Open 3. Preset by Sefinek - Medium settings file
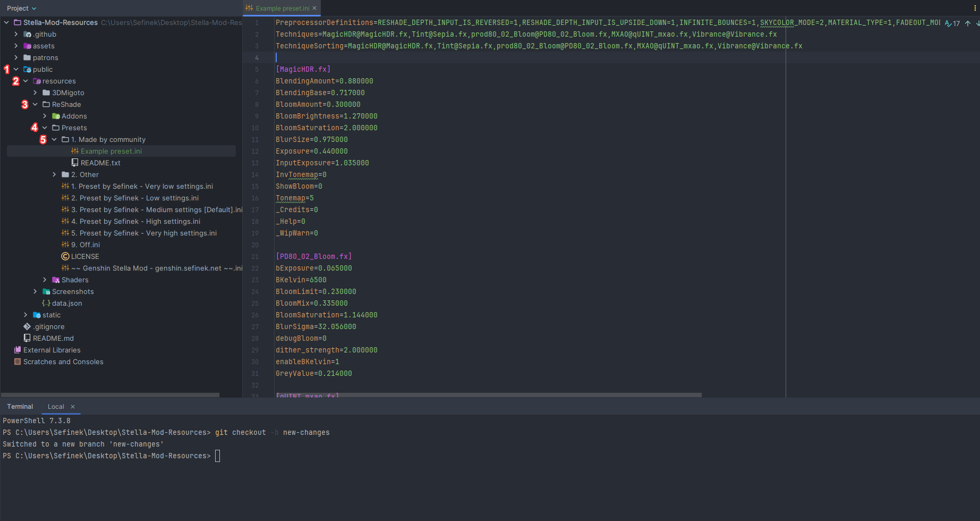Image resolution: width=980 pixels, height=521 pixels. pos(157,209)
